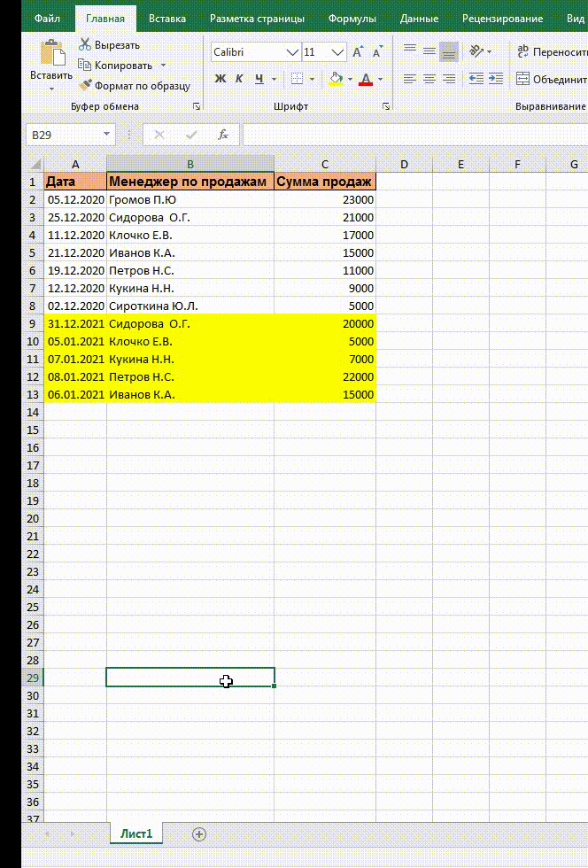The height and width of the screenshot is (868, 588).
Task: Open font (Шрифт) dialog launcher
Action: (x=386, y=106)
